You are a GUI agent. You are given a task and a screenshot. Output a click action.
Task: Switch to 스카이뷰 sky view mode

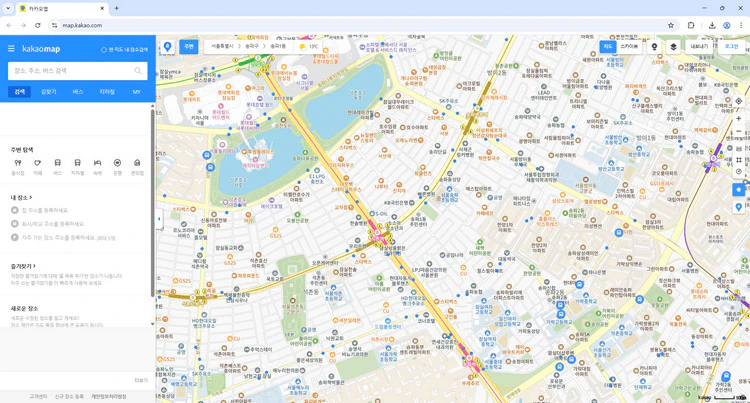(629, 47)
